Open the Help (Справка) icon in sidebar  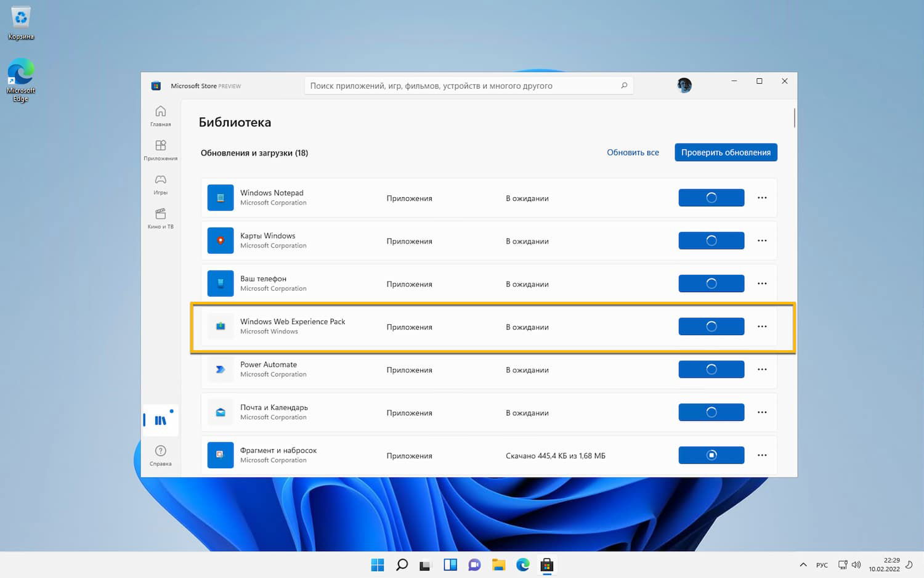point(160,455)
